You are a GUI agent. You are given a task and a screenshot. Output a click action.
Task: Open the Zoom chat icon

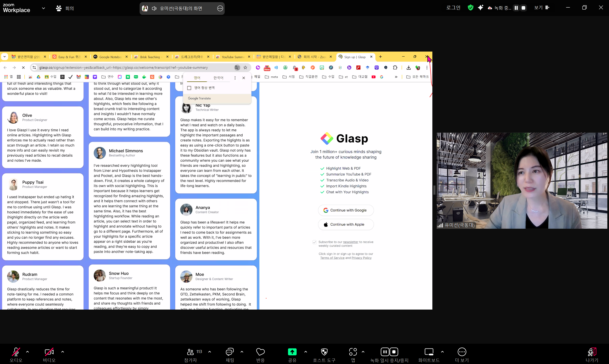(x=230, y=352)
